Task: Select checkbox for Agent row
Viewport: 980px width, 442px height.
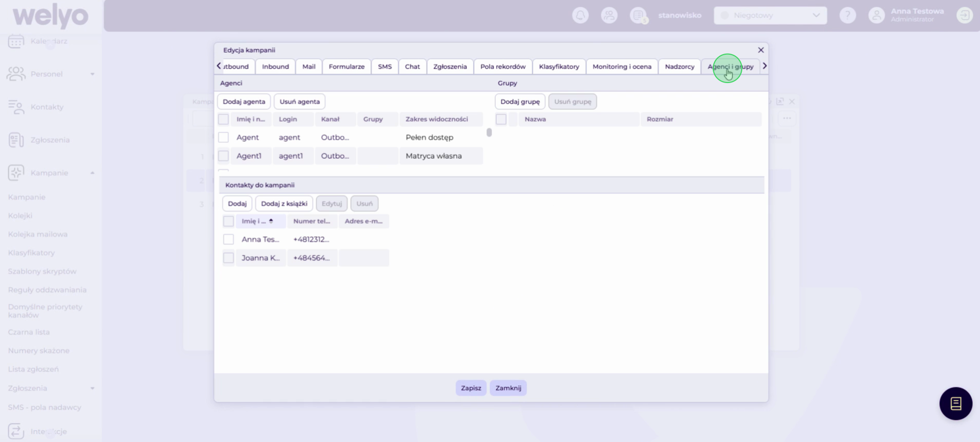Action: point(223,137)
